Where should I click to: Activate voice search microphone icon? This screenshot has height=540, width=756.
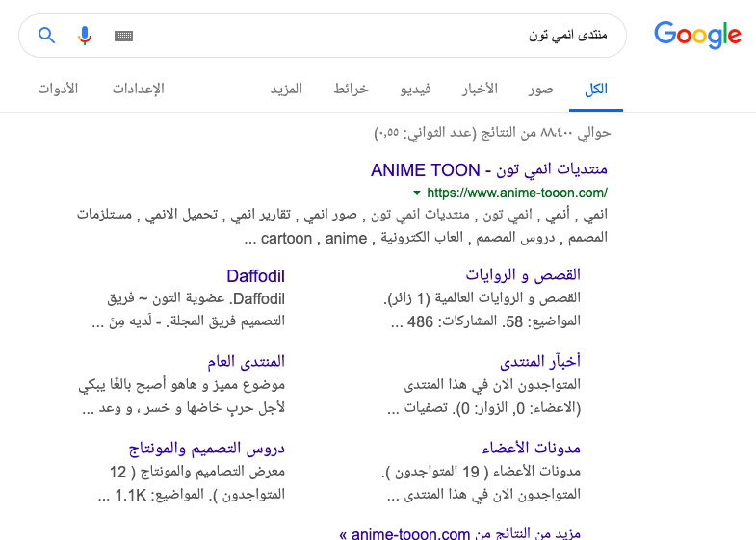point(85,36)
